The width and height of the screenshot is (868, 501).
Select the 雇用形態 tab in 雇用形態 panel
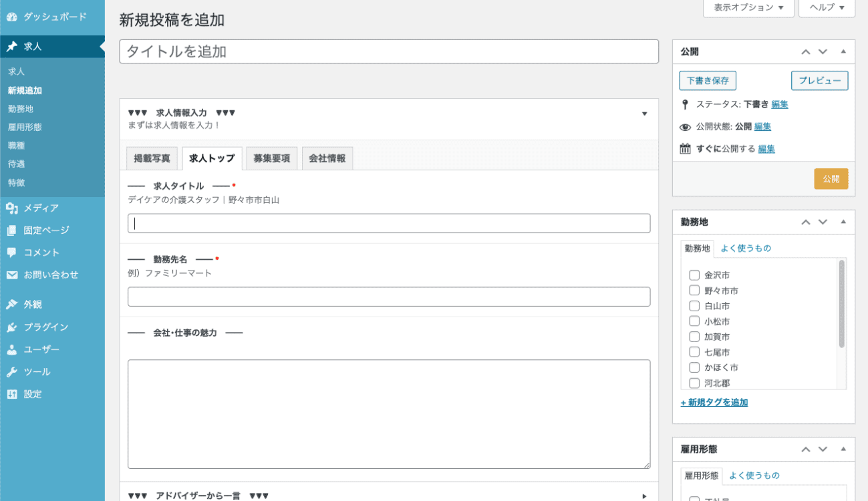(x=702, y=476)
